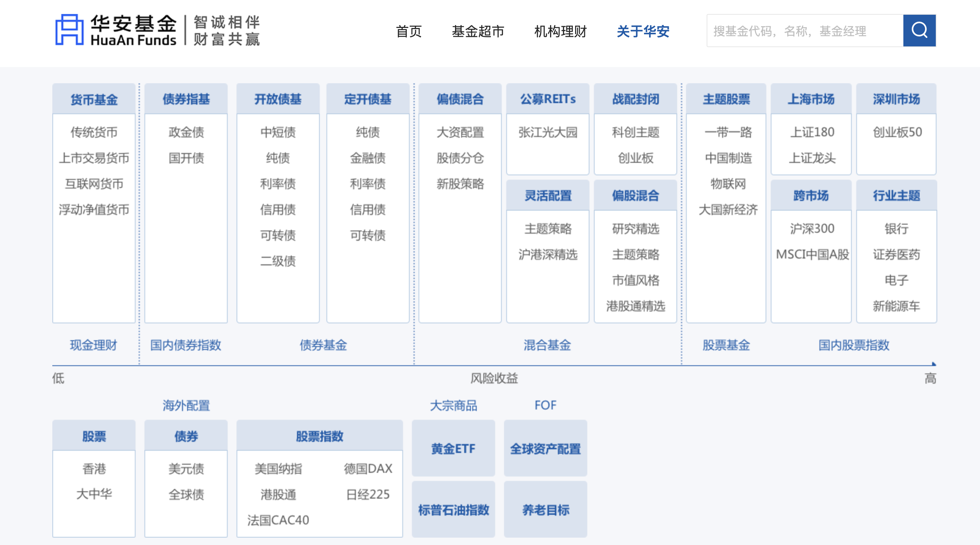Viewport: 980px width, 545px height.
Task: Open the 创业板50 link
Action: 897,132
